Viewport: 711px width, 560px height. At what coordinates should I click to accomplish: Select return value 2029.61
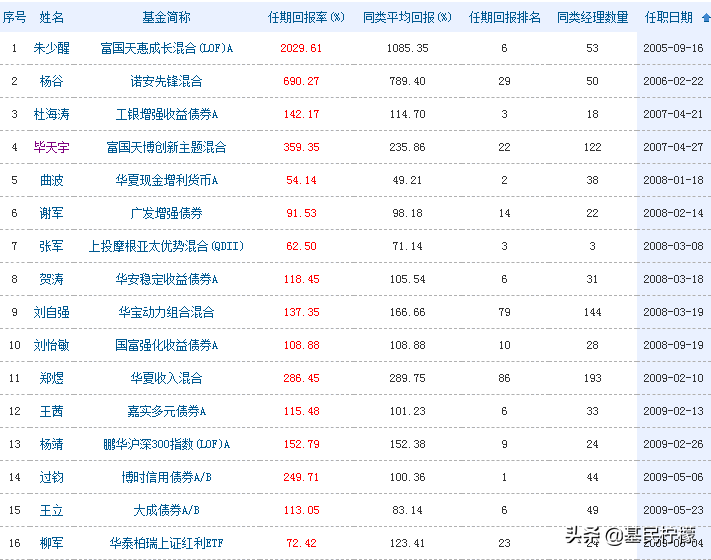click(x=301, y=48)
